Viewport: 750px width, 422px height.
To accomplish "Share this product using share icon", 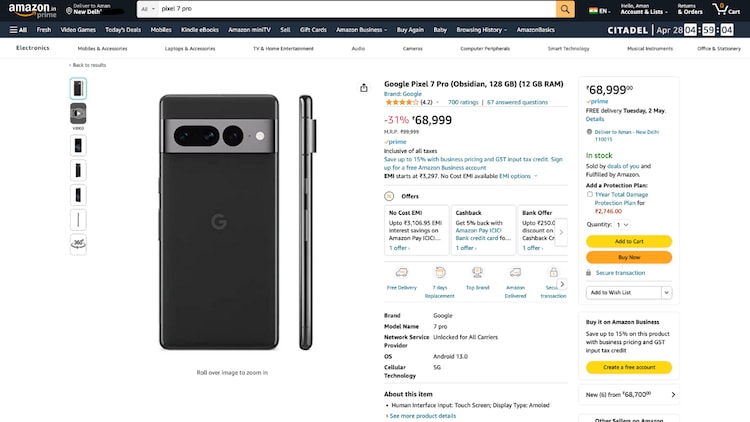I will [x=364, y=87].
